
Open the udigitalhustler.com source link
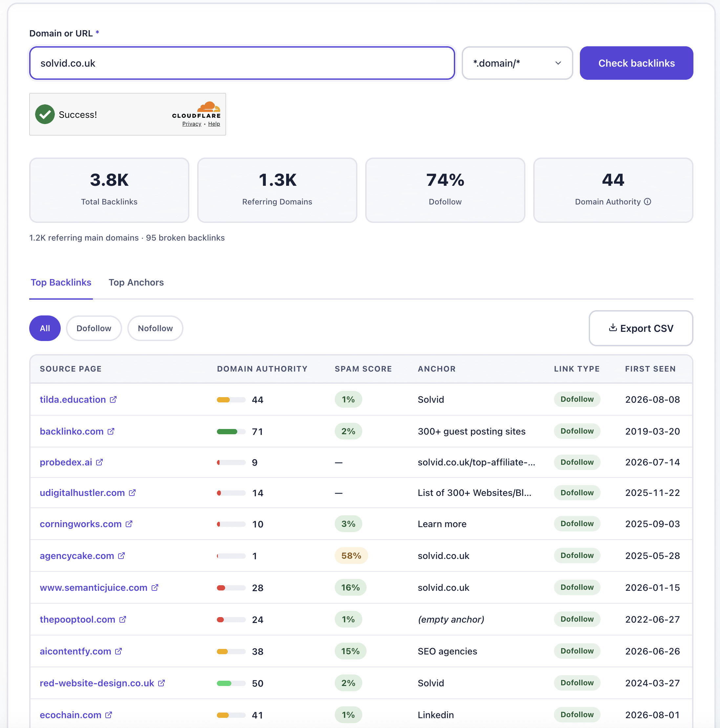click(x=82, y=492)
